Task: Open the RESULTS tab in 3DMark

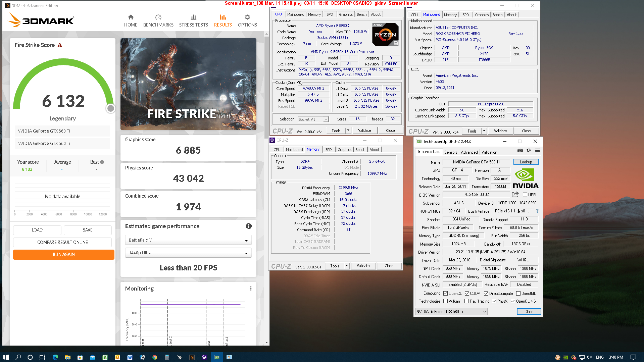Action: 223,21
